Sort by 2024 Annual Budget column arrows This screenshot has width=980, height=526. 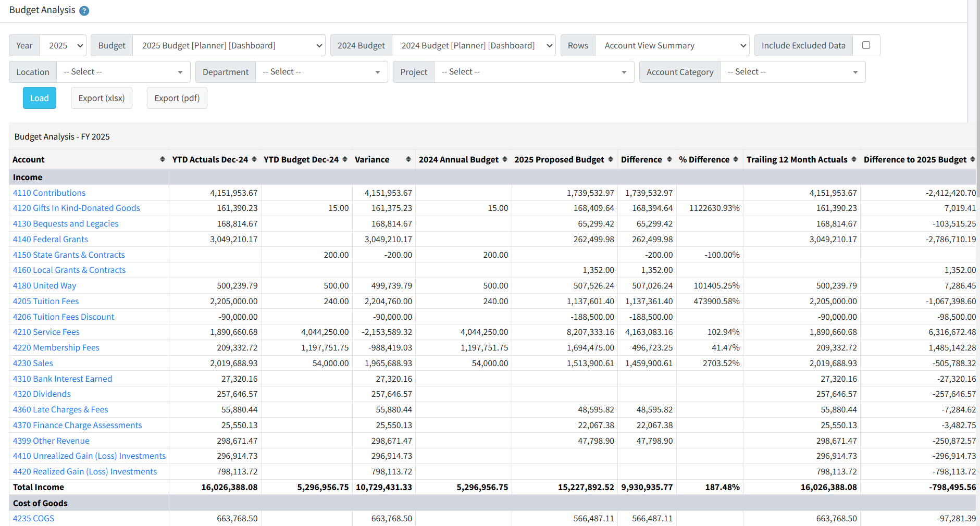(x=505, y=159)
